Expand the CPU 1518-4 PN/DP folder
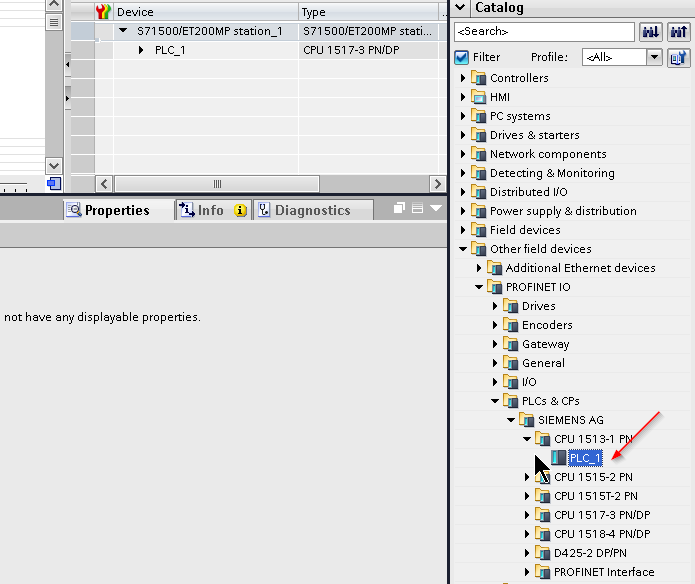The image size is (695, 584). (527, 534)
